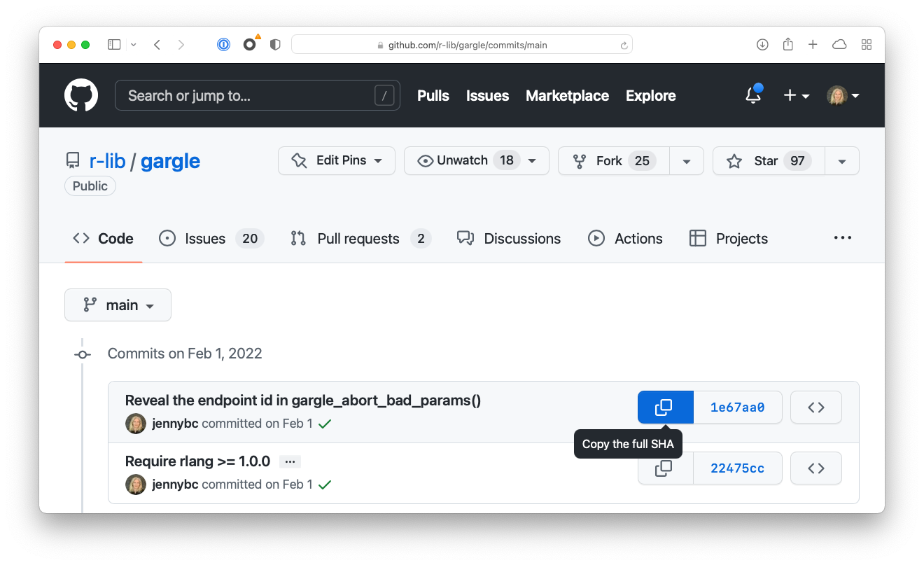
Task: Open Marketplace in the top navigation
Action: click(x=567, y=95)
